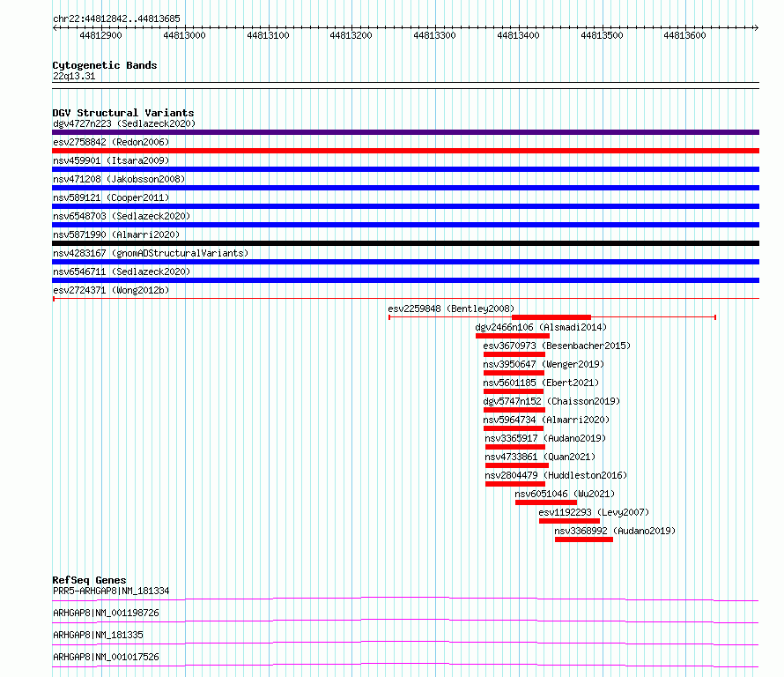Select the ARHGAP8|NM_181335 gene label
The image size is (784, 677).
click(x=98, y=635)
